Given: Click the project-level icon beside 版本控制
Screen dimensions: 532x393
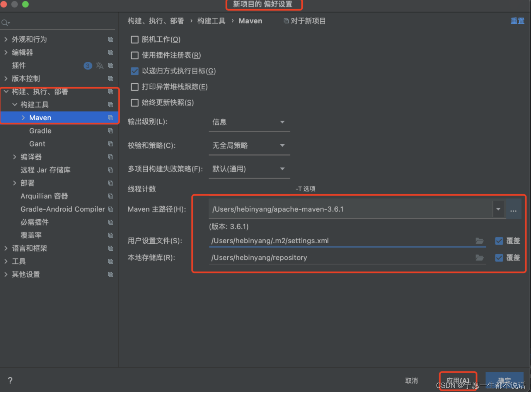Looking at the screenshot, I should coord(111,79).
